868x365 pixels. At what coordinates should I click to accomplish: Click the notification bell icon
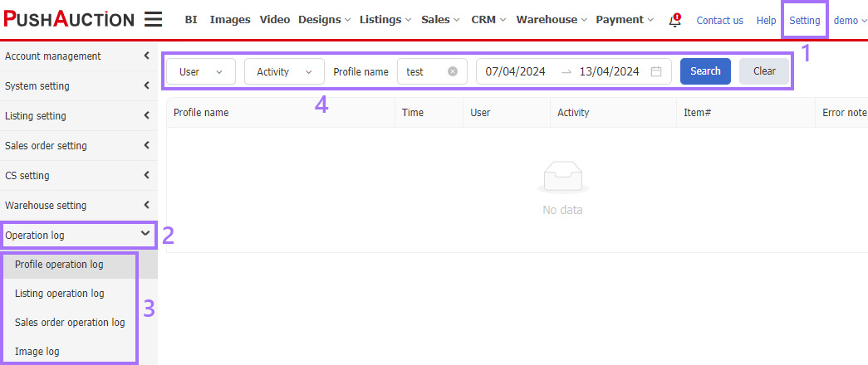pyautogui.click(x=674, y=21)
